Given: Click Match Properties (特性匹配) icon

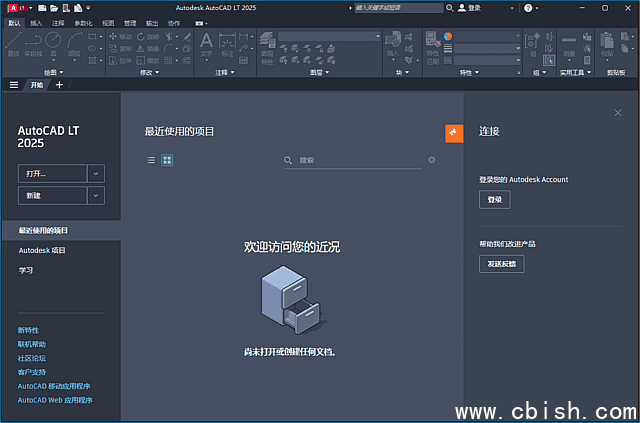Looking at the screenshot, I should 433,49.
